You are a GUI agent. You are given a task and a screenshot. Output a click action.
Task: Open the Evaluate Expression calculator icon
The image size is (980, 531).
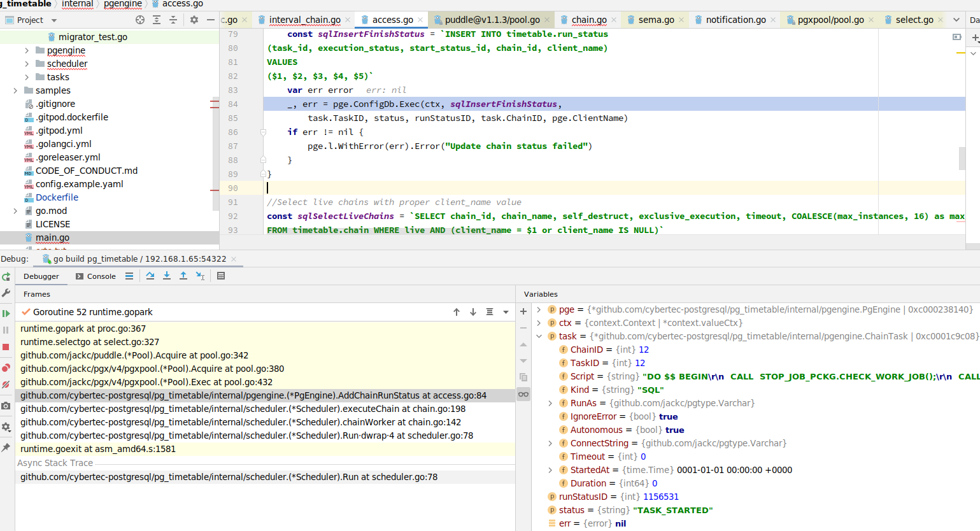(x=221, y=276)
